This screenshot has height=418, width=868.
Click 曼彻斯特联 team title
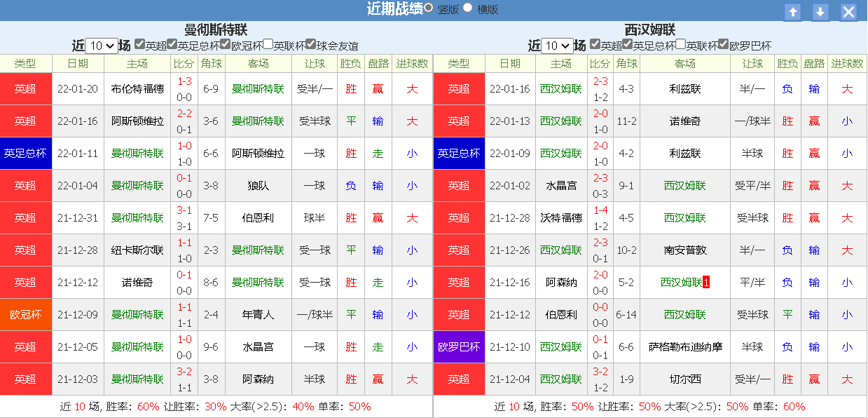tap(216, 29)
